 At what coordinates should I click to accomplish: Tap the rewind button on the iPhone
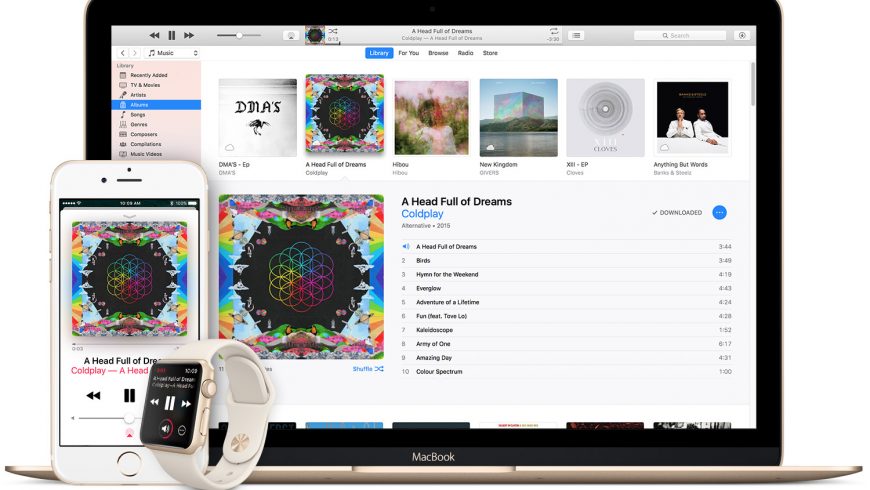coord(93,396)
